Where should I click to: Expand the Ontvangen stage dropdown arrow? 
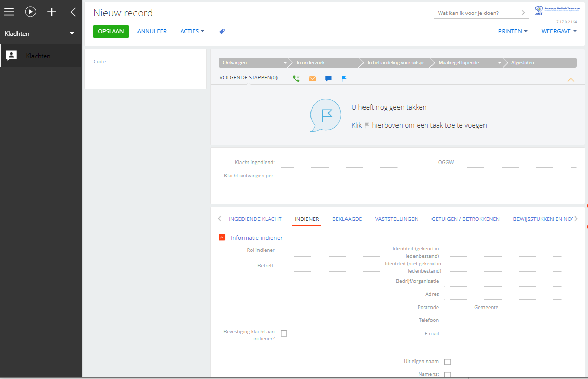coord(285,63)
